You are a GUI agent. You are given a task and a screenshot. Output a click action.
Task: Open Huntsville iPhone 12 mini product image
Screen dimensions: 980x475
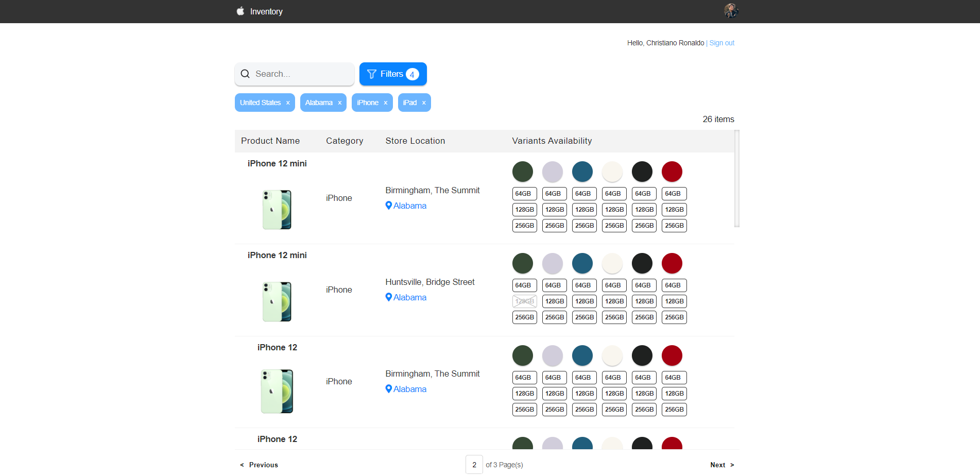277,301
